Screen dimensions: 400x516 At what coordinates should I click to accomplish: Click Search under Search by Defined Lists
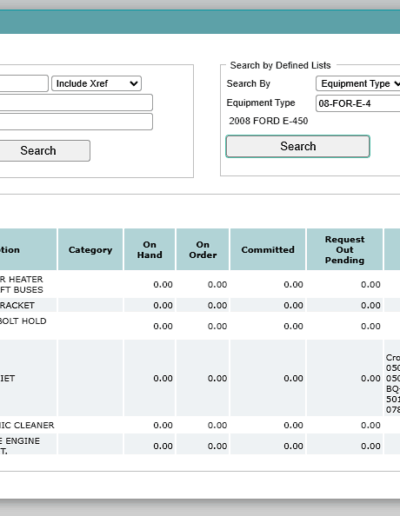[x=298, y=146]
